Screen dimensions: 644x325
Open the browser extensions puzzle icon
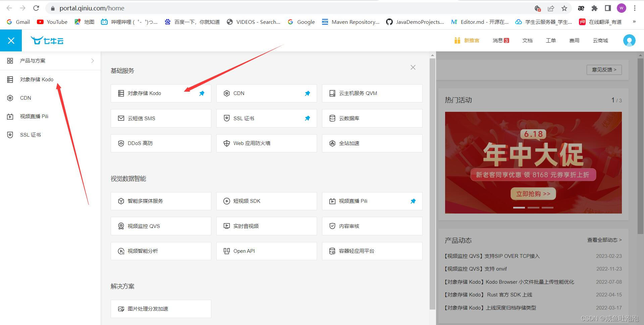(x=594, y=8)
